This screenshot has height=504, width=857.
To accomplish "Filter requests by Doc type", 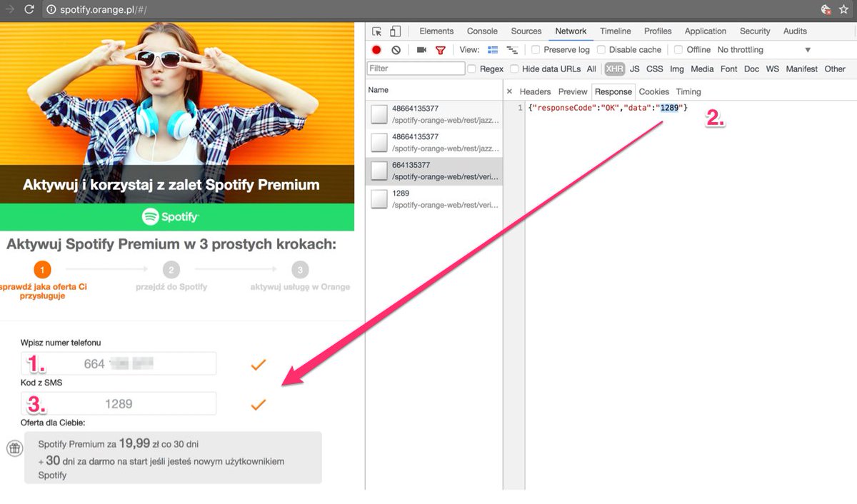I will (x=751, y=69).
